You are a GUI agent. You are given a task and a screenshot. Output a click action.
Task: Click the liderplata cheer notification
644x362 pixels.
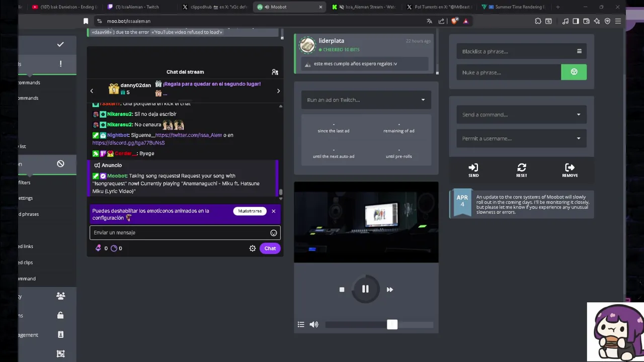coord(365,54)
